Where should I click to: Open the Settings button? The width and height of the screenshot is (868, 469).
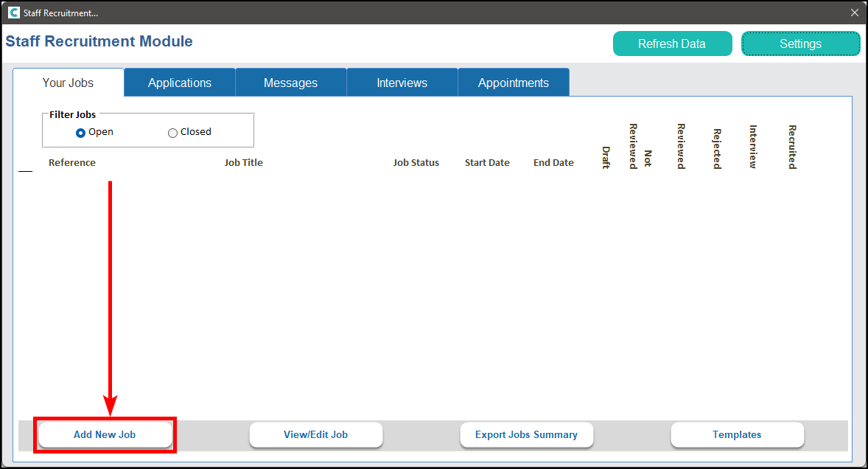coord(800,44)
